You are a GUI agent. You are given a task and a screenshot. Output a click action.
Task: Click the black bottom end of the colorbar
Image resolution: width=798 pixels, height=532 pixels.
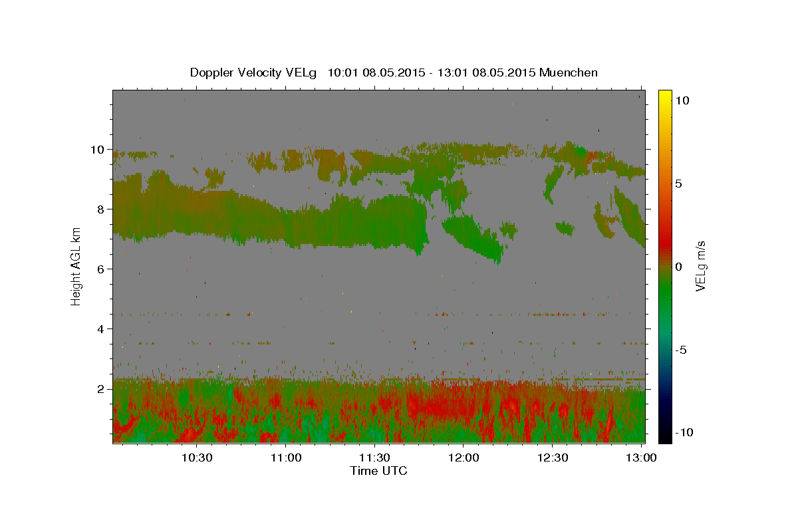click(664, 437)
